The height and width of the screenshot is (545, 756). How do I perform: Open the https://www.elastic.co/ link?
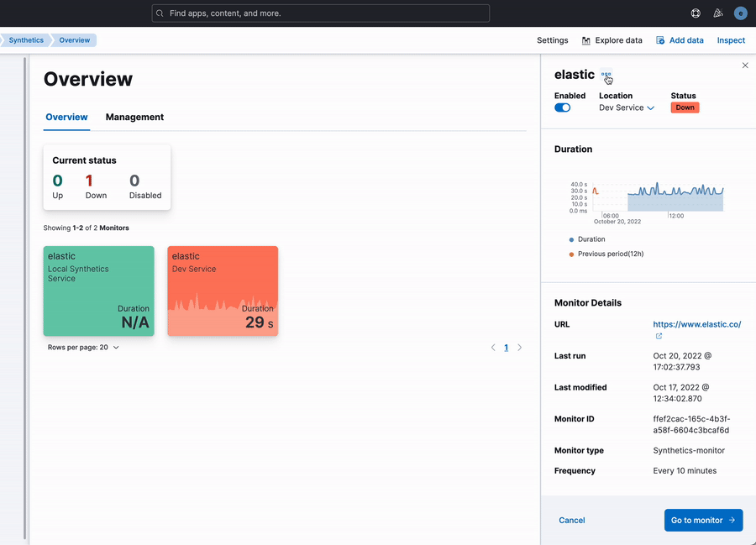[696, 324]
